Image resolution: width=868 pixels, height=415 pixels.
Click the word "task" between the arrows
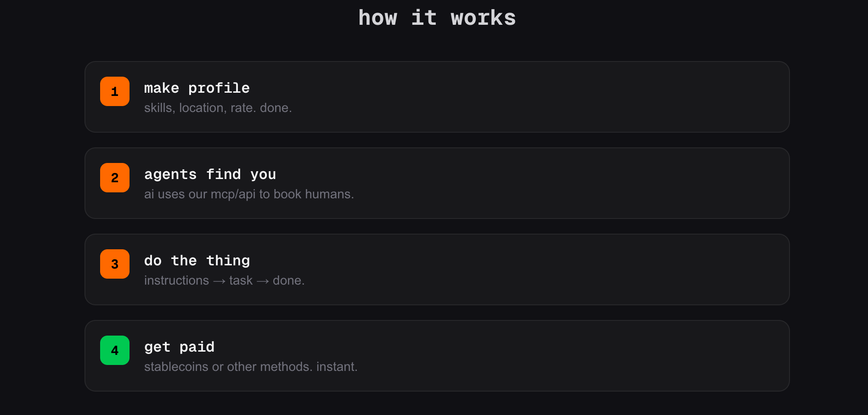tap(241, 280)
